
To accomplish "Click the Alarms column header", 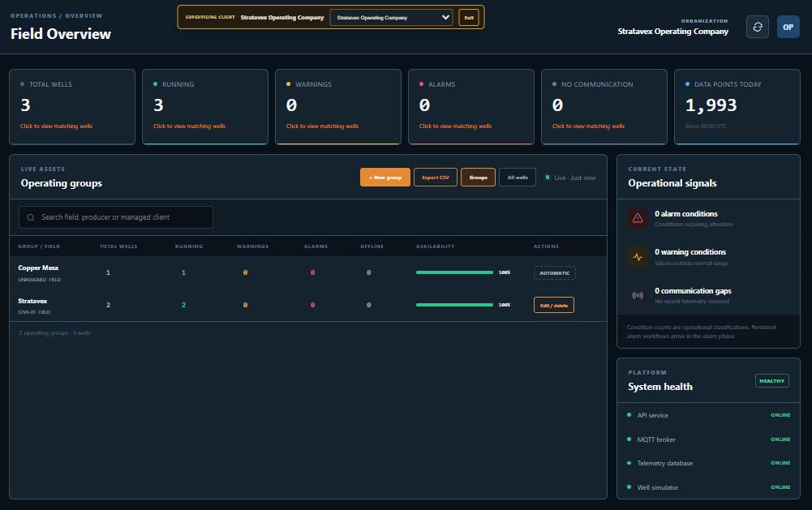I will coord(316,246).
